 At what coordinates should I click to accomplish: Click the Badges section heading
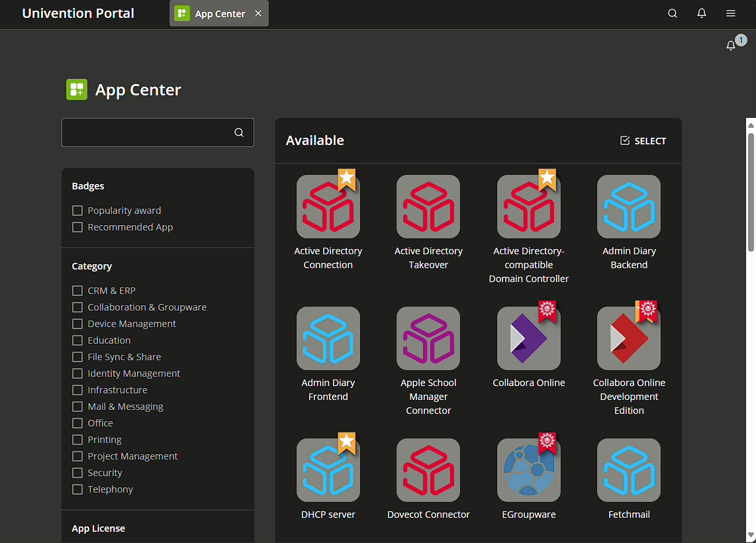(x=88, y=186)
